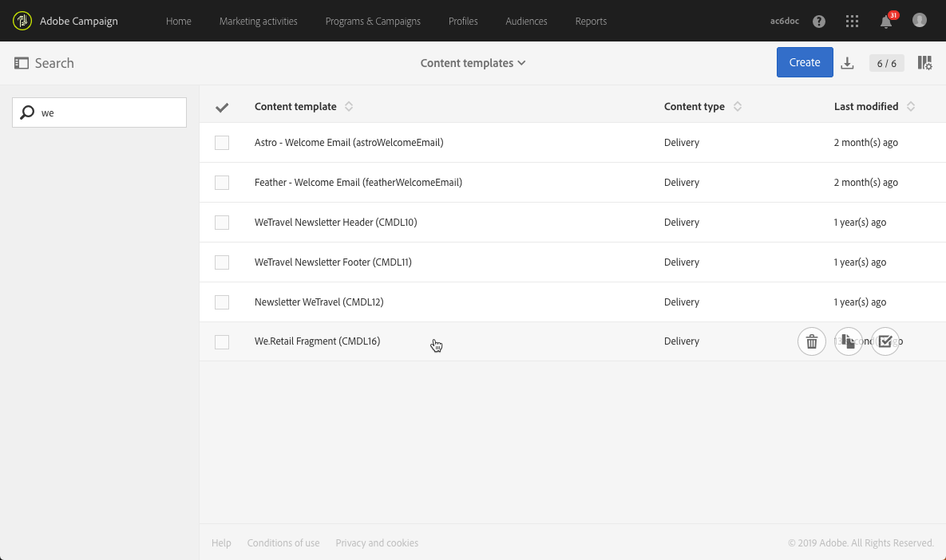This screenshot has height=560, width=946.
Task: Open Newsletter WeTravel (CMDL12)
Action: 319,302
